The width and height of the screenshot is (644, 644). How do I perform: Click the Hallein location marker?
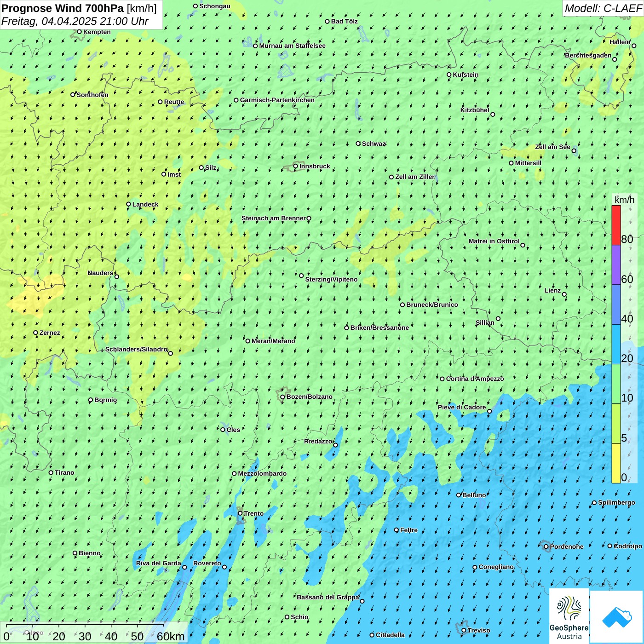[x=634, y=46]
